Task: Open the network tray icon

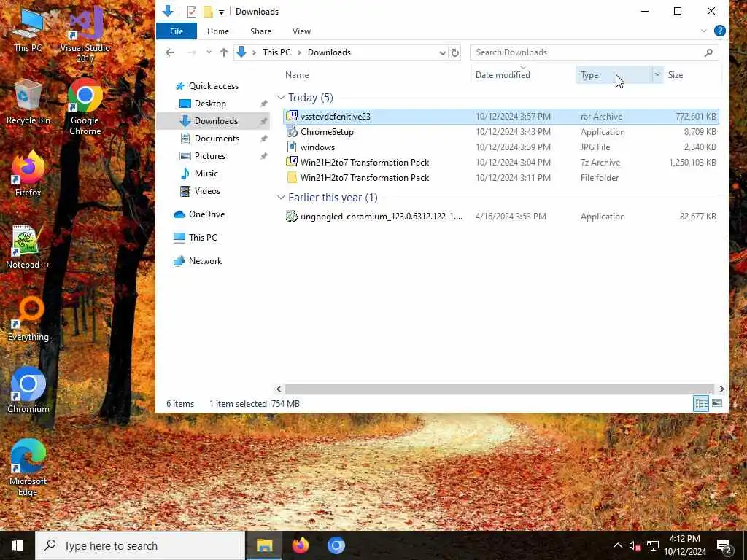Action: click(653, 545)
